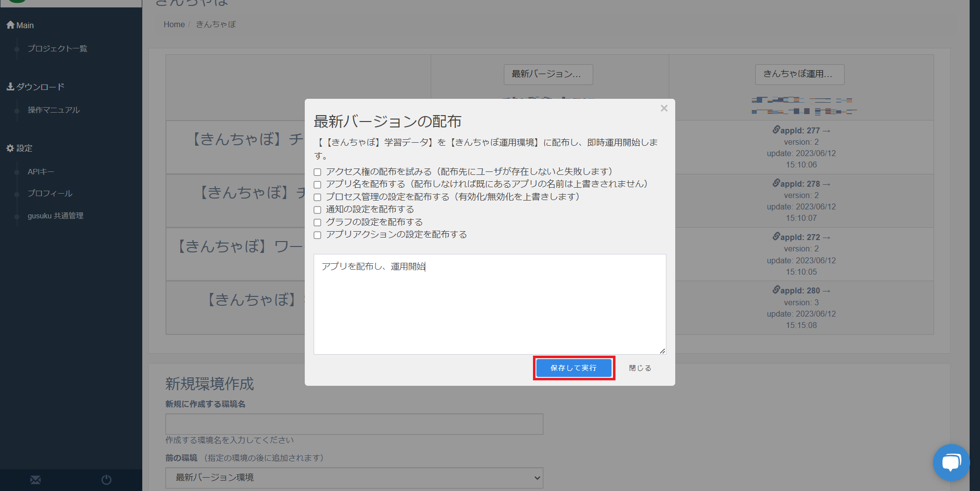Close the dialog with the X icon
Screen dimensions: 980x491
pyautogui.click(x=664, y=108)
